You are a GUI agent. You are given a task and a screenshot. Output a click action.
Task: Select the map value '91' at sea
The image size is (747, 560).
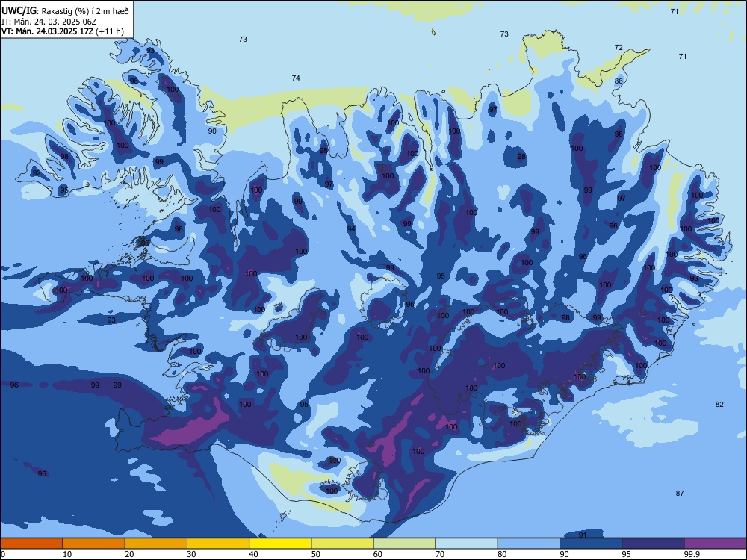(583, 535)
